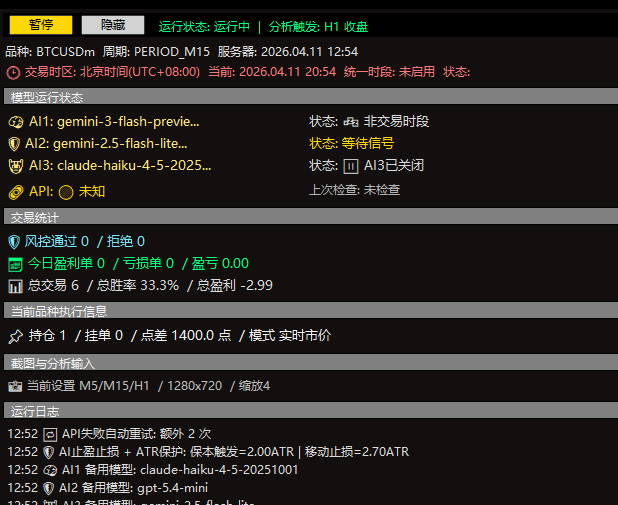Screen dimensions: 618x505
Task: Click the AI3: claude-haiku-4-5-2025... model name
Action: (x=120, y=166)
